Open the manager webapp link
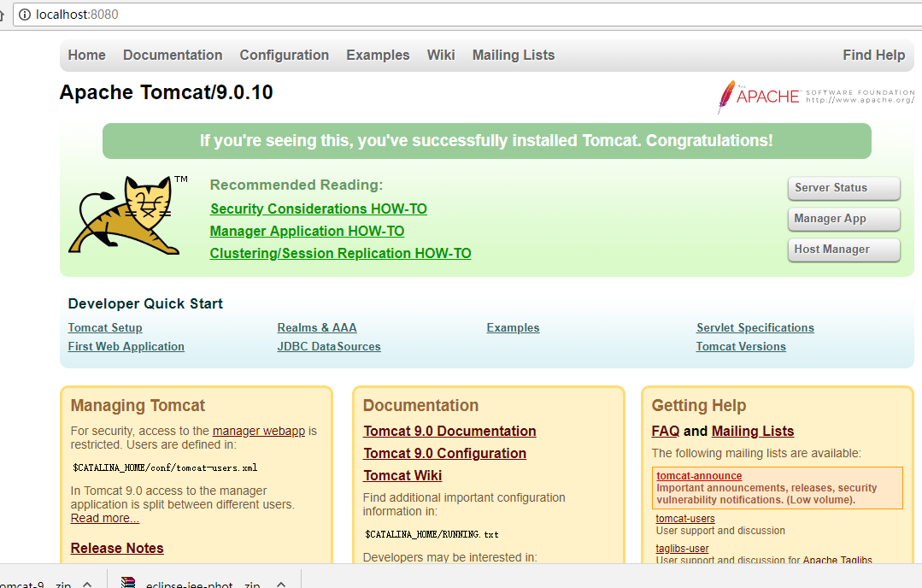The height and width of the screenshot is (588, 922). 259,431
